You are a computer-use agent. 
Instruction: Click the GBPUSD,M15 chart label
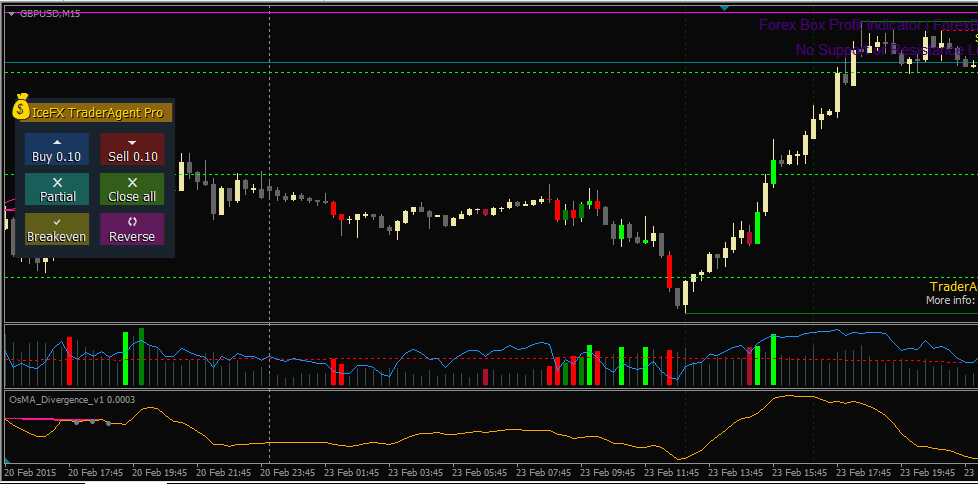pyautogui.click(x=50, y=13)
